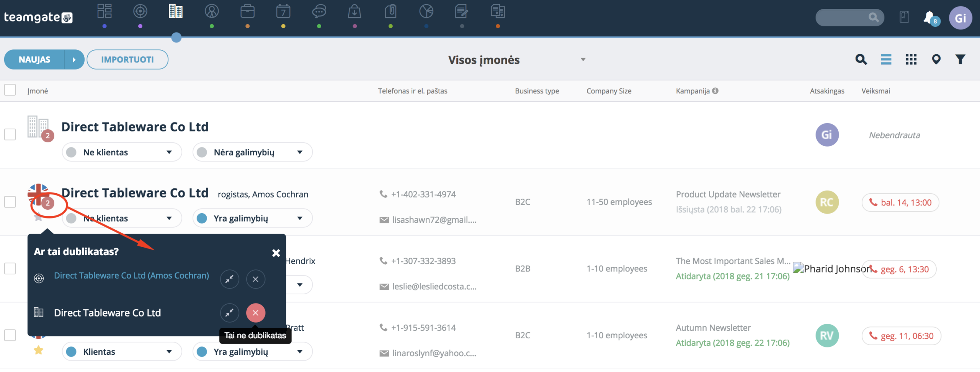Switch to list view icon
The image size is (980, 372).
coord(886,59)
